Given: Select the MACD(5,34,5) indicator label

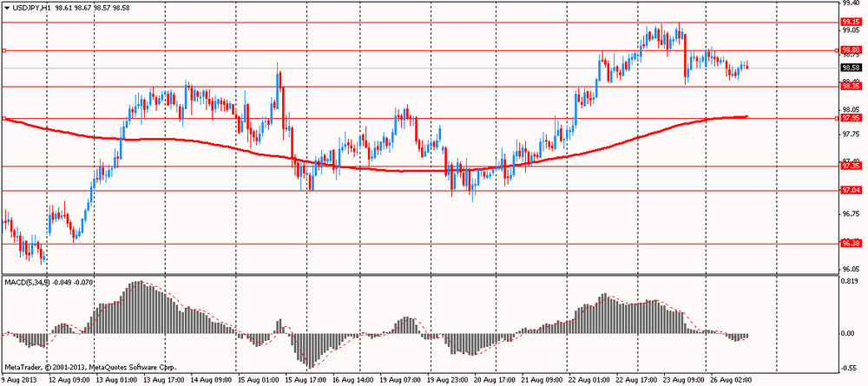Looking at the screenshot, I should coord(27,282).
